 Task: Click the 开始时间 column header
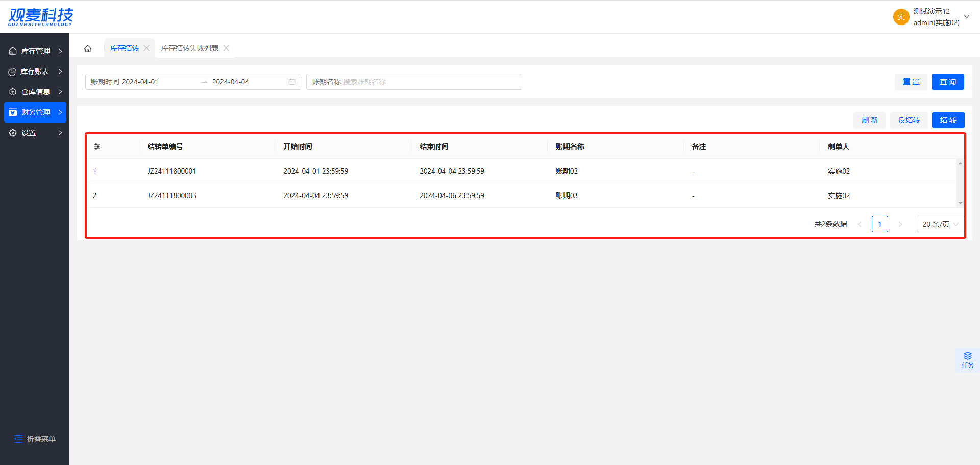pyautogui.click(x=298, y=146)
